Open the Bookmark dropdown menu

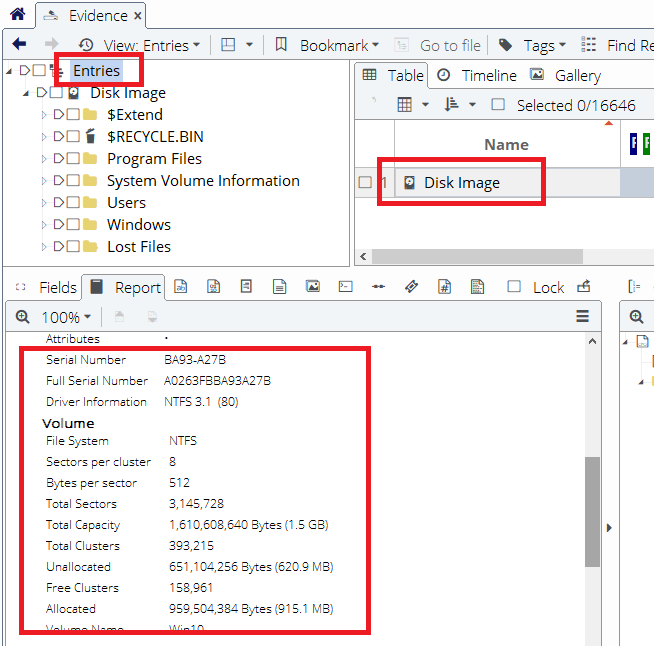click(327, 45)
